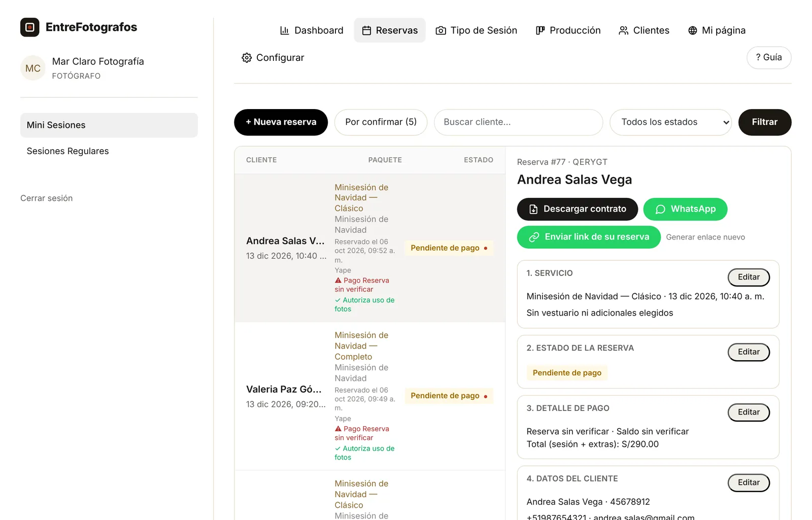Click the Generar enlace nuevo link
The image size is (812, 520).
(705, 237)
